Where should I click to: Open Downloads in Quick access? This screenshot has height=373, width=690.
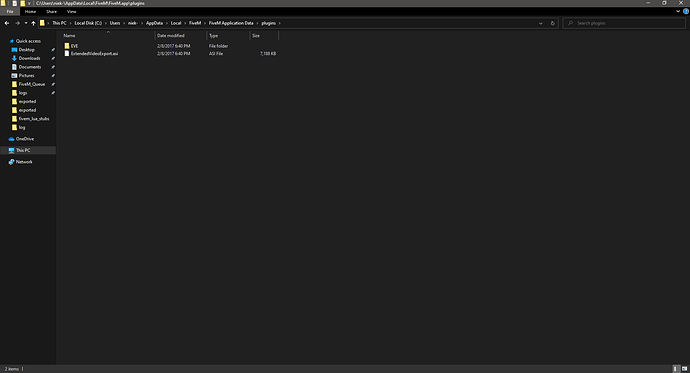click(29, 58)
